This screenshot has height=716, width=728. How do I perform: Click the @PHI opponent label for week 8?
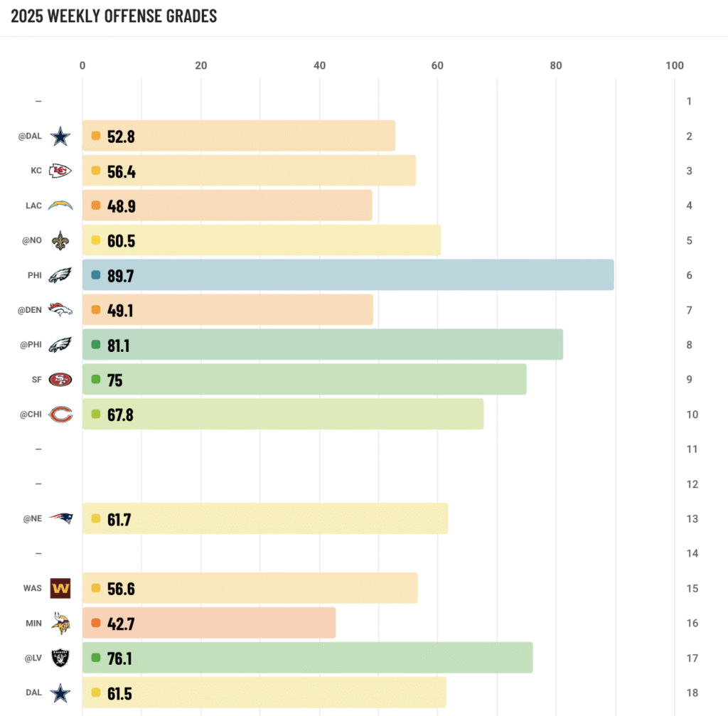pos(31,345)
